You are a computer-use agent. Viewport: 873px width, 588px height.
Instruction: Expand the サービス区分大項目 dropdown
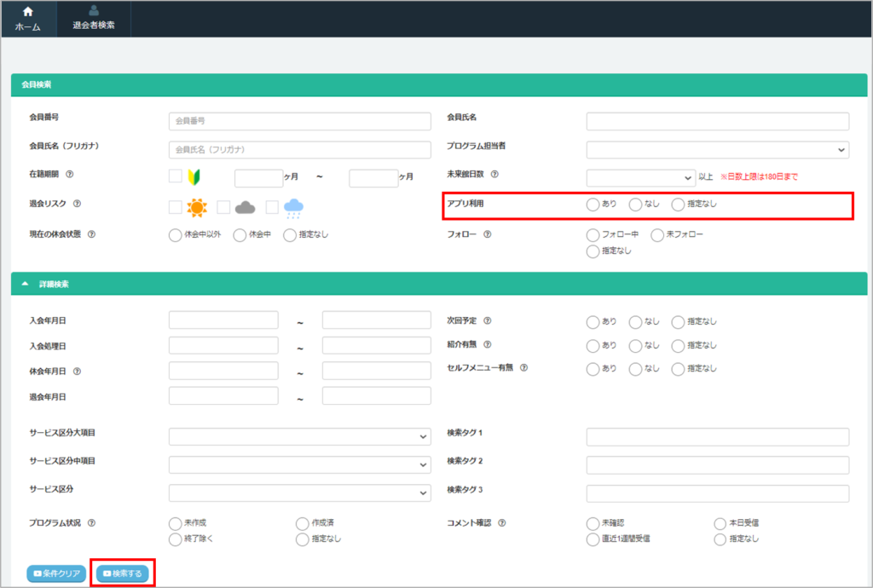[299, 437]
